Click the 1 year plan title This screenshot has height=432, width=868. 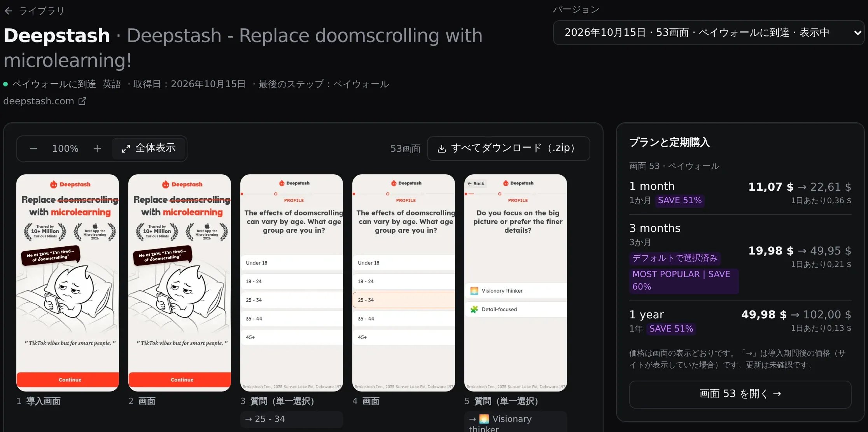point(647,314)
